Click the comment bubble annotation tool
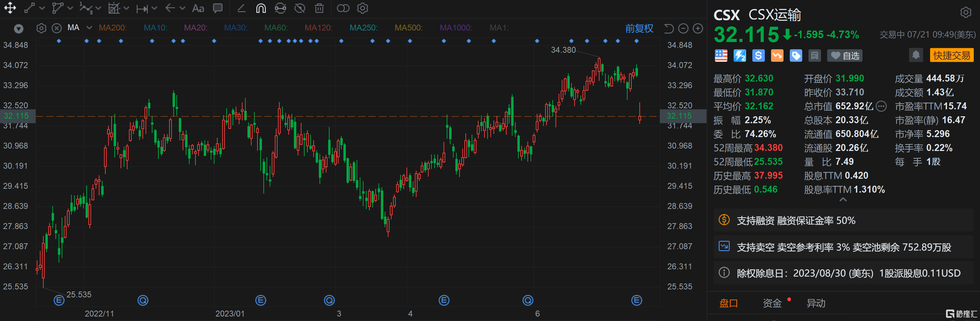 (218, 8)
